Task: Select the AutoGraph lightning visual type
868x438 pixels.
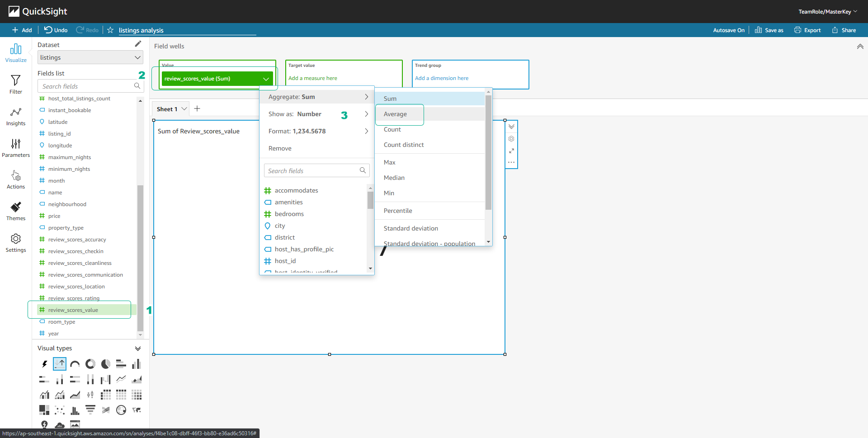Action: pyautogui.click(x=44, y=364)
